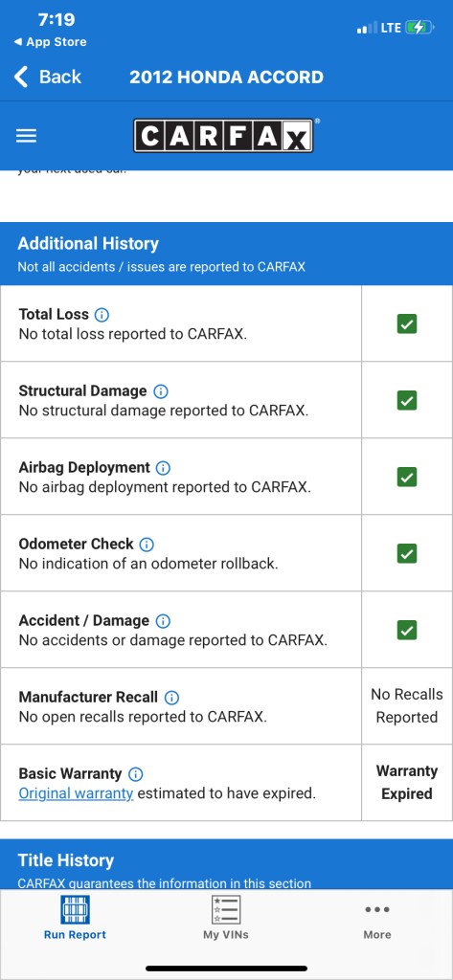Tap the Accident / Damage info icon

[x=163, y=620]
